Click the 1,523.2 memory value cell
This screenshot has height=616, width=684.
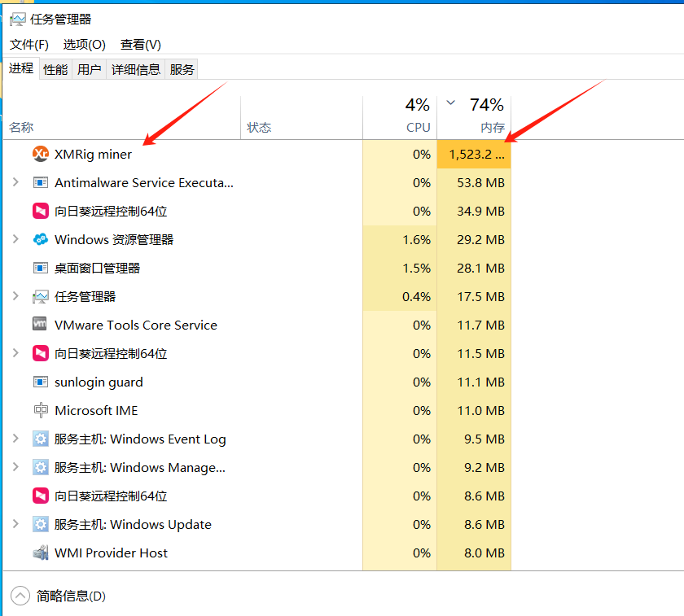pyautogui.click(x=474, y=154)
